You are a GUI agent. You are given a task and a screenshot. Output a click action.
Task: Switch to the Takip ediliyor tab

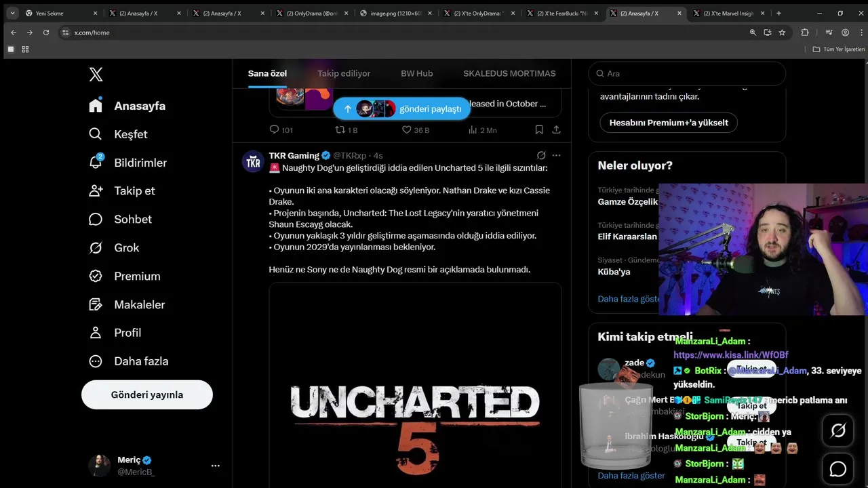pos(344,73)
